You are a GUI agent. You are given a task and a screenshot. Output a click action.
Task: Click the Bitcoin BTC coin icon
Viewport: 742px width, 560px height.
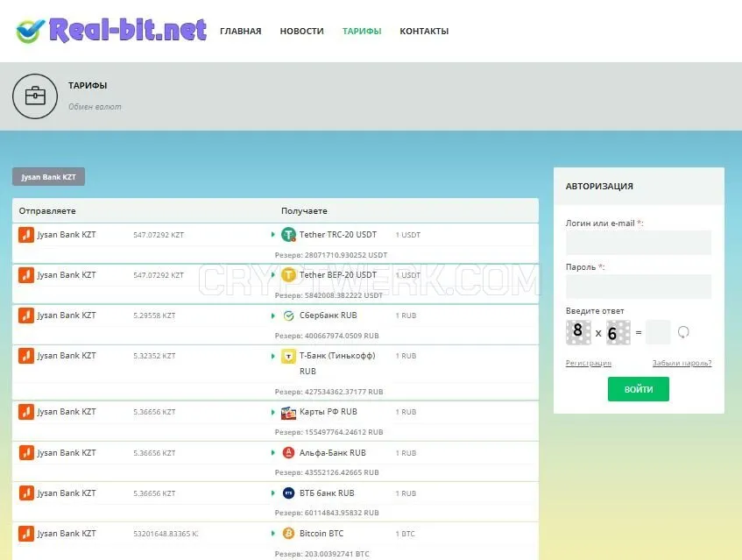[x=288, y=533]
